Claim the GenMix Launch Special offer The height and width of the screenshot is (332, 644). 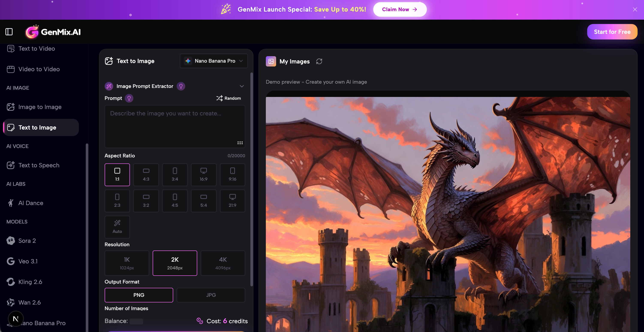(399, 9)
